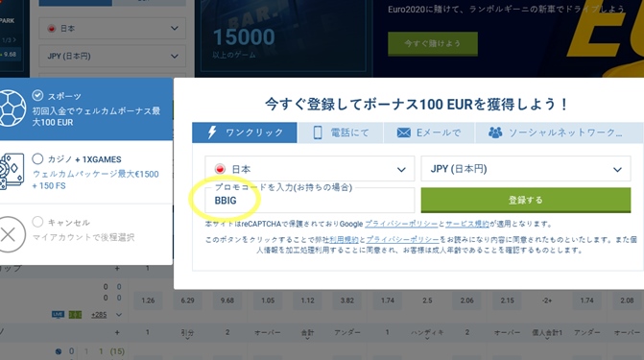Viewport: 644px width, 360px height.
Task: Click the LIVE badge icon beside +285
Action: click(58, 314)
